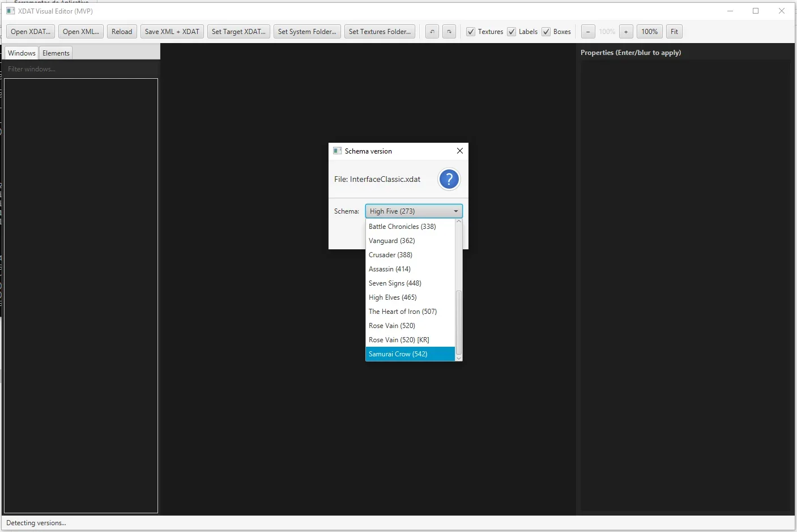This screenshot has height=532, width=797.
Task: Click the blue question mark dialog icon
Action: 449,180
